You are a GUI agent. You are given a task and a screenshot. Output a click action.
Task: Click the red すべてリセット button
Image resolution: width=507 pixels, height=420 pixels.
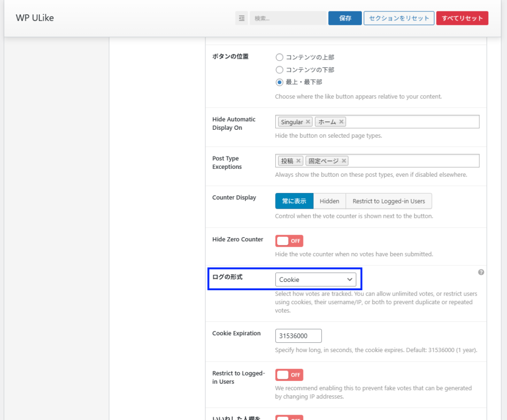tap(462, 18)
